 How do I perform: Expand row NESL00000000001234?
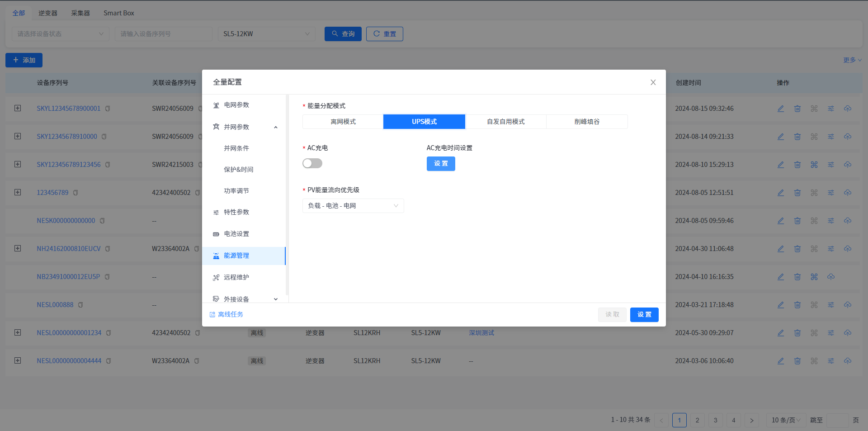point(18,332)
